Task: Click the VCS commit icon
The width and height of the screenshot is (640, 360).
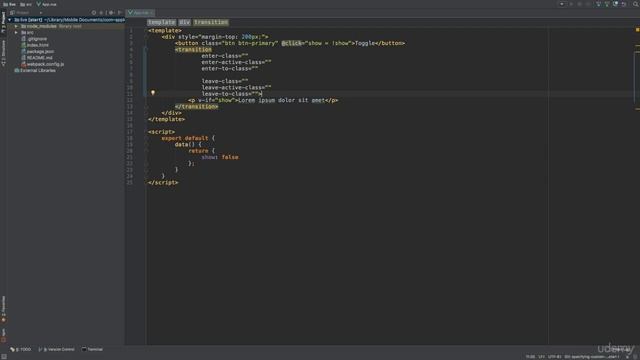Action: point(607,4)
